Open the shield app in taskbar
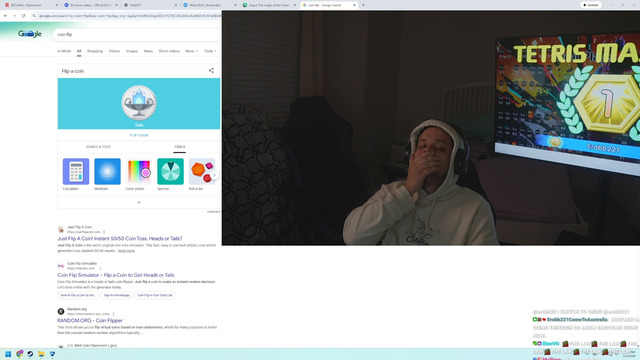 52,354
